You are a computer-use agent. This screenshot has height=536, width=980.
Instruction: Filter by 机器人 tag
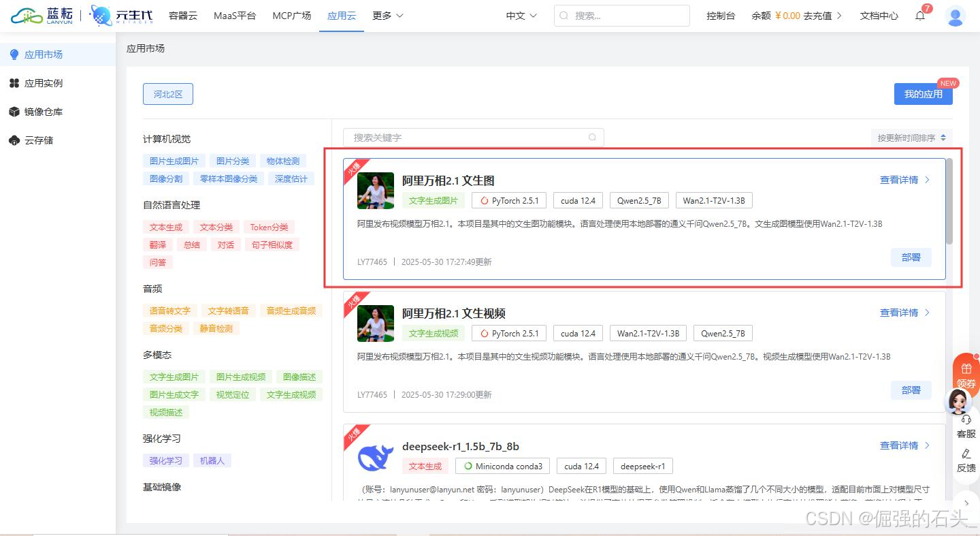point(212,461)
